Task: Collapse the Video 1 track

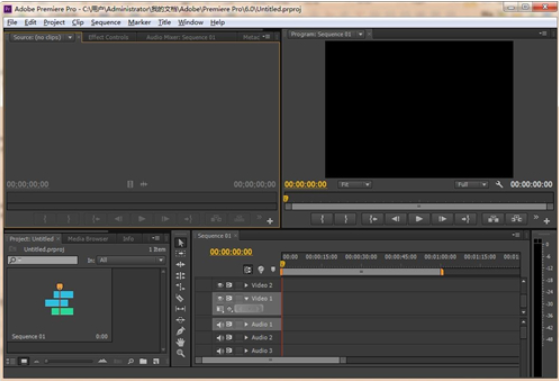Action: [x=246, y=298]
